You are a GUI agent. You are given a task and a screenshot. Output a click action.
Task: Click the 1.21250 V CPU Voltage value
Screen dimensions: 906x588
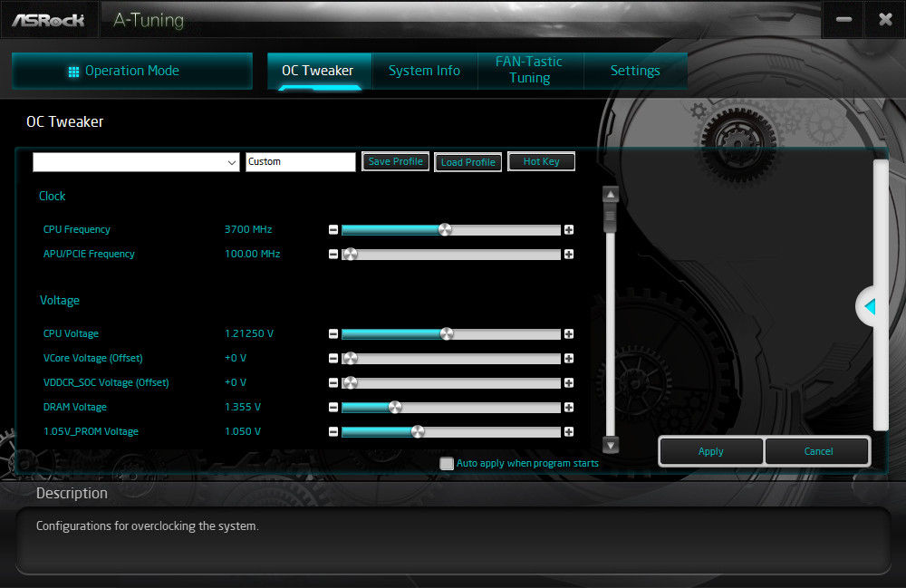pyautogui.click(x=249, y=333)
